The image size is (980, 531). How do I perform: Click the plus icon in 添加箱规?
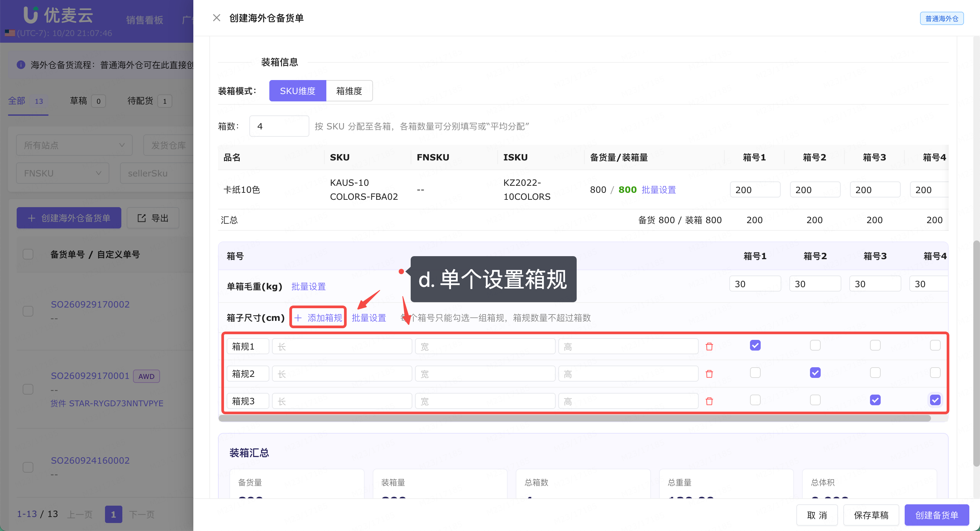pos(298,318)
